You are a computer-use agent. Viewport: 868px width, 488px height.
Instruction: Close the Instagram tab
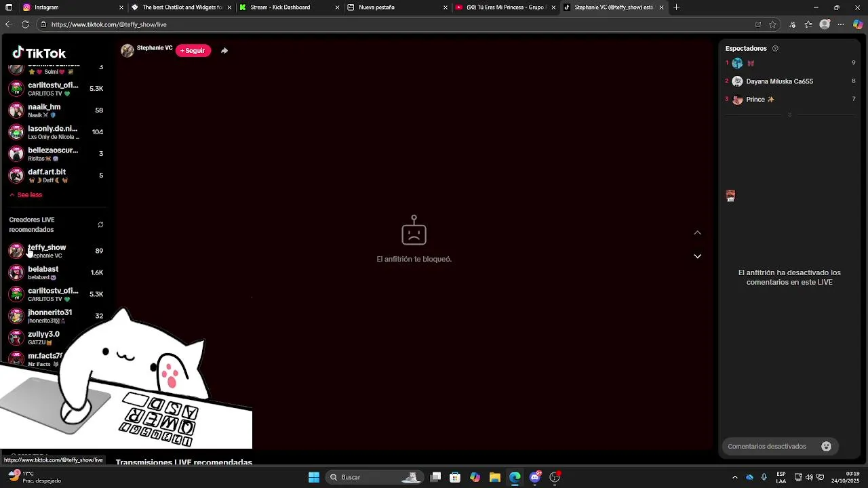coord(121,7)
